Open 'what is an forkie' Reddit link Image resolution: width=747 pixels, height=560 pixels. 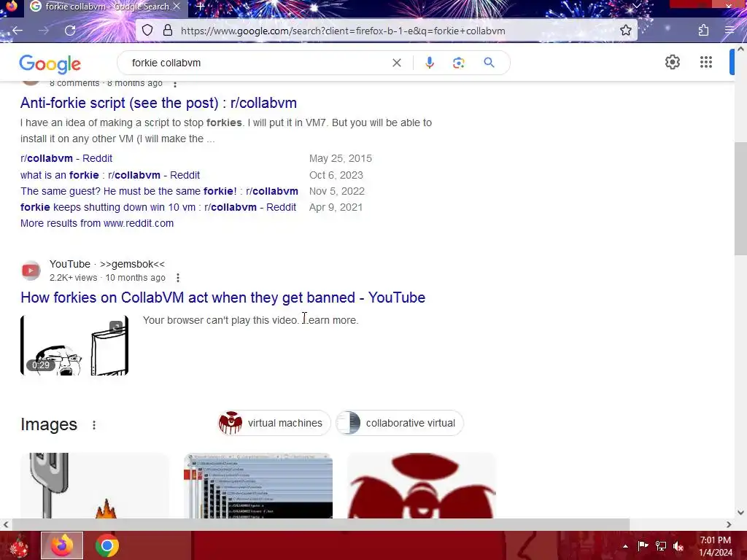click(x=110, y=175)
